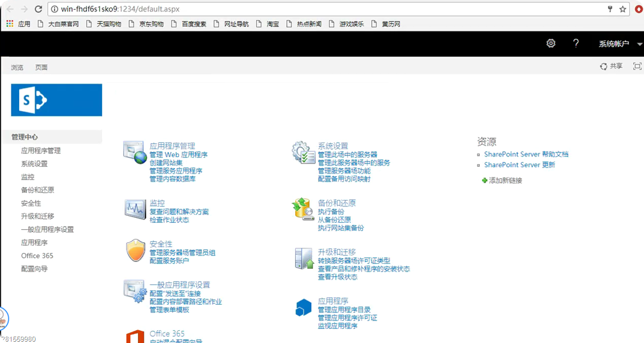
Task: Select 升级和迁移 in the left navigation
Action: [37, 217]
